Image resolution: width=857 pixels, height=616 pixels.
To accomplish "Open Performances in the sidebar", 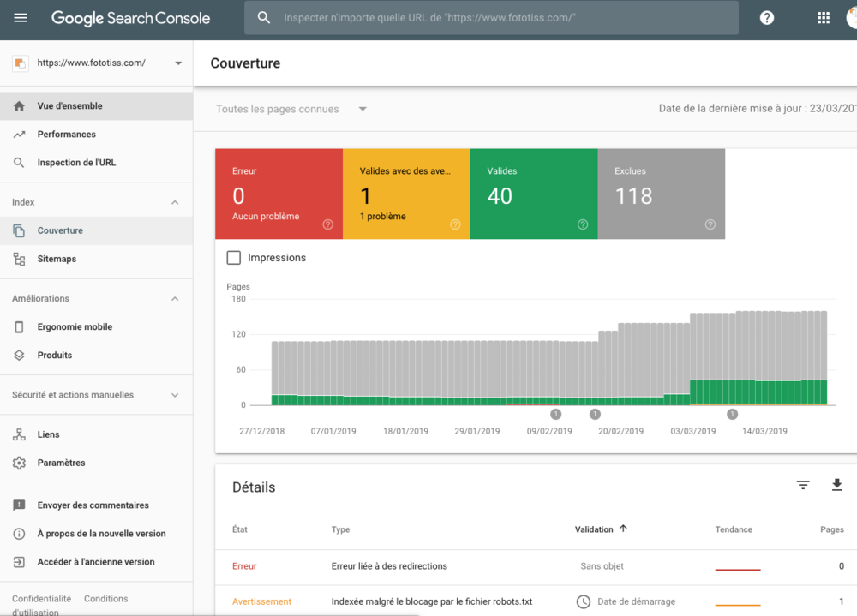I will point(66,135).
